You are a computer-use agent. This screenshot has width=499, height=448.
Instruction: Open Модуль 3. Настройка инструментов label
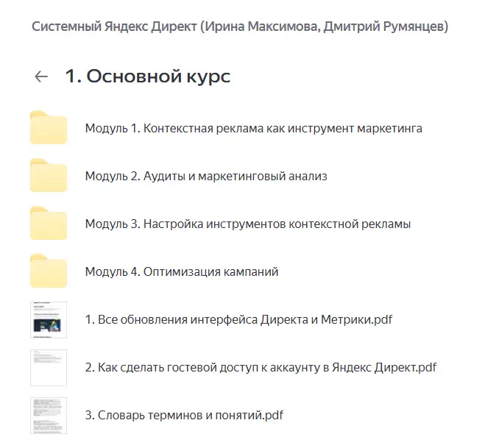pos(247,224)
